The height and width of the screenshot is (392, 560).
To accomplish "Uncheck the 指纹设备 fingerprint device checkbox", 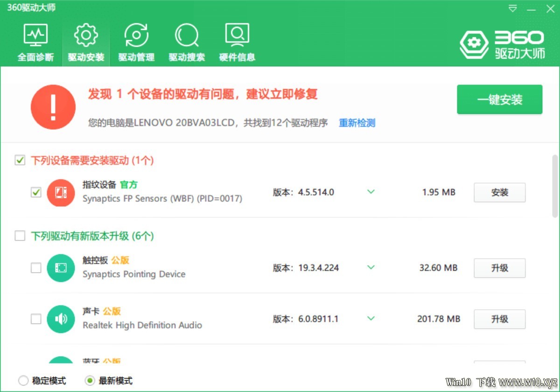I will coord(36,192).
